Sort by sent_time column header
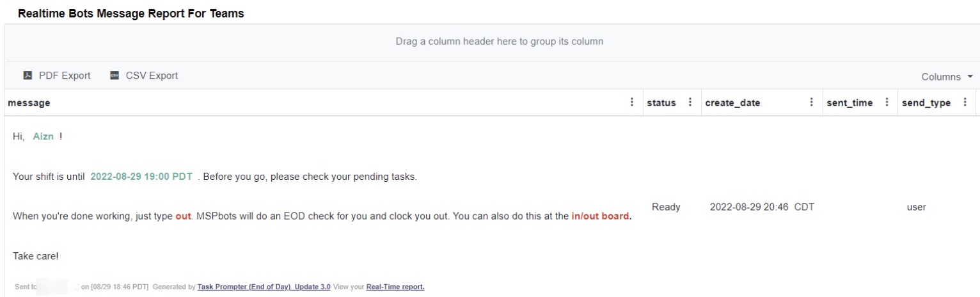Image resolution: width=980 pixels, height=297 pixels. click(850, 103)
